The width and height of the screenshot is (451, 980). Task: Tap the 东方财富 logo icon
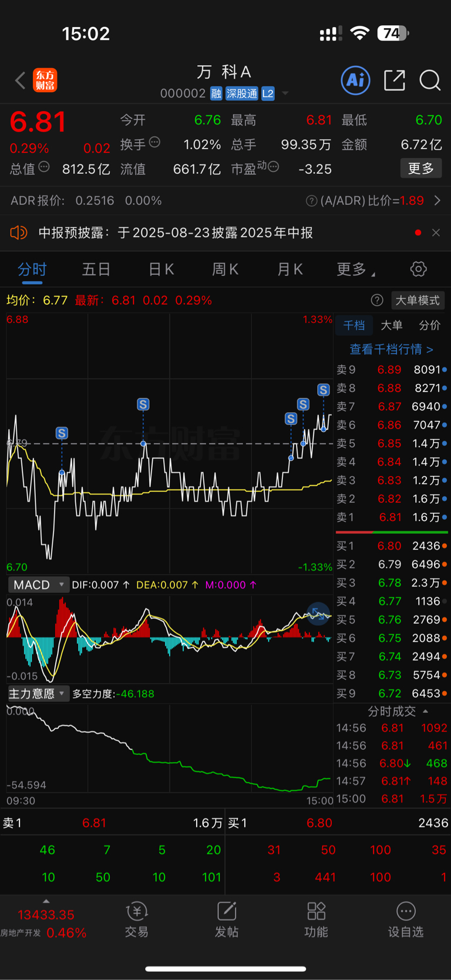pyautogui.click(x=45, y=80)
